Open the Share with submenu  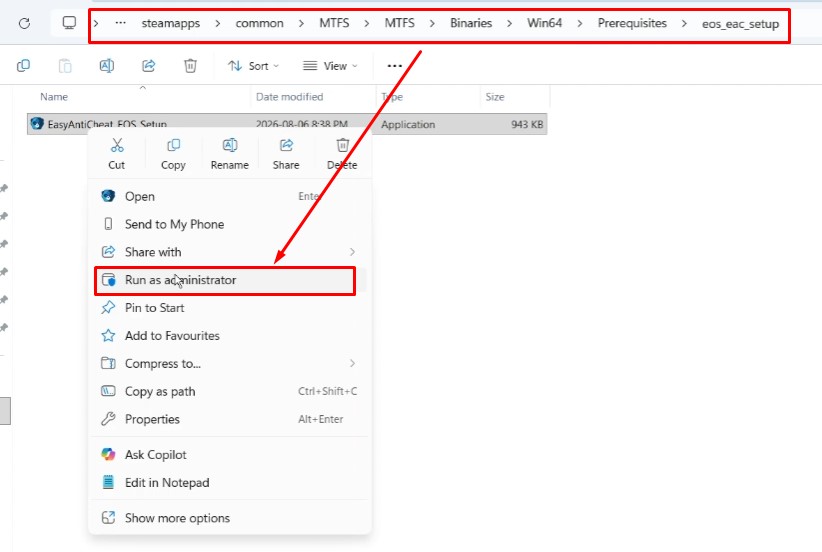point(230,252)
